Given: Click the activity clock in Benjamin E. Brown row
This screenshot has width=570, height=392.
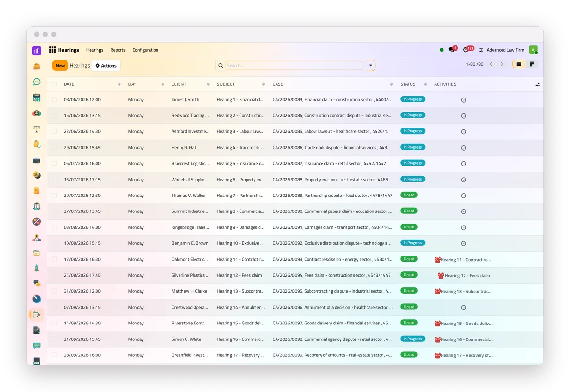Looking at the screenshot, I should click(x=464, y=243).
